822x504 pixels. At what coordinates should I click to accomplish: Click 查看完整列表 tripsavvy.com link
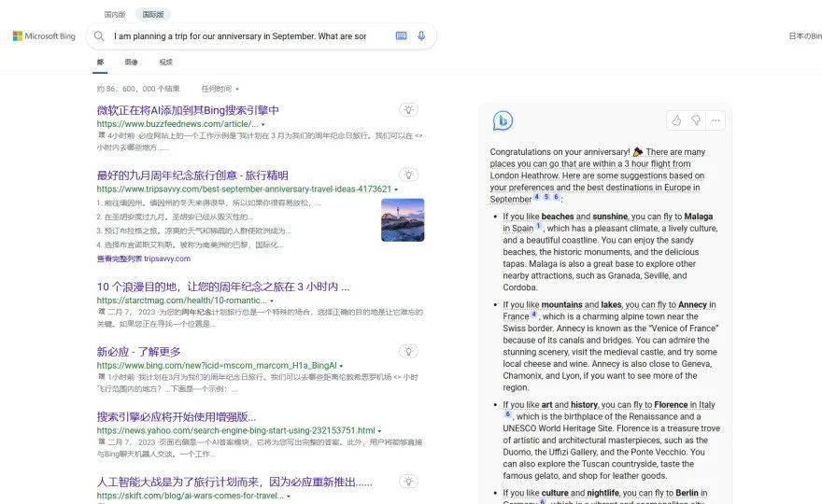(x=144, y=259)
